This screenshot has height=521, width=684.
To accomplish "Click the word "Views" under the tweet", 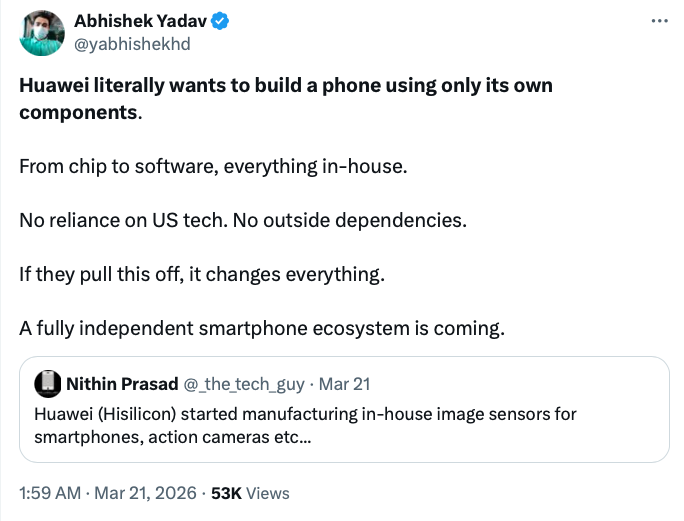I will pyautogui.click(x=267, y=492).
